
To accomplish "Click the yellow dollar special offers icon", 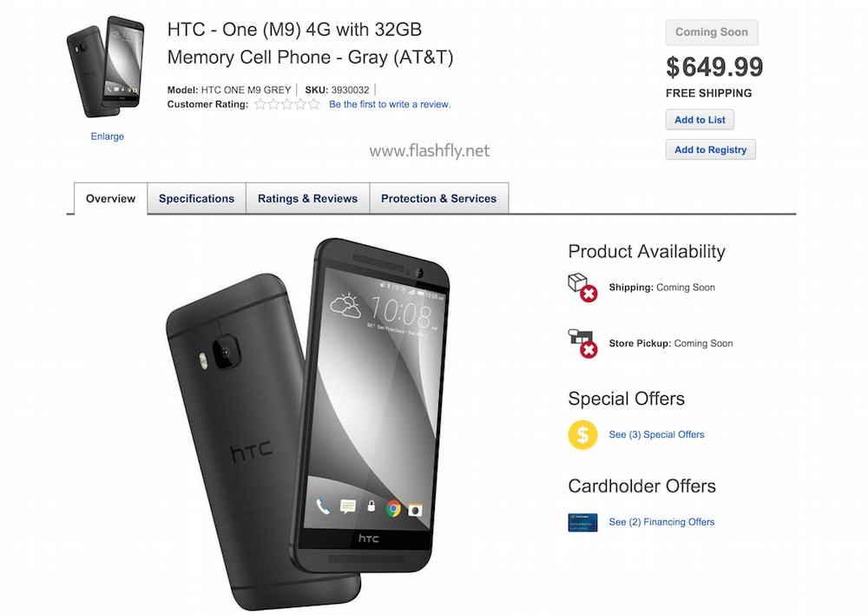I will point(582,434).
